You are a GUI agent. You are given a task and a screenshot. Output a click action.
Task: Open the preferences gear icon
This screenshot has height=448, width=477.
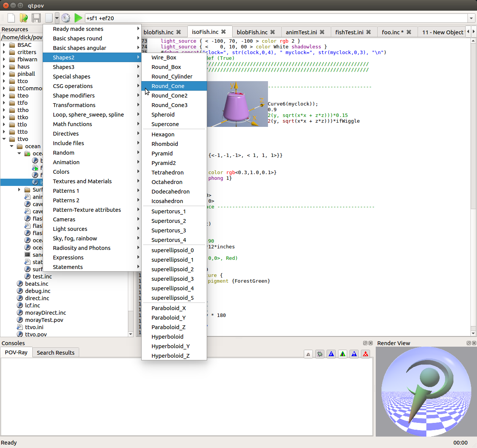tap(66, 18)
